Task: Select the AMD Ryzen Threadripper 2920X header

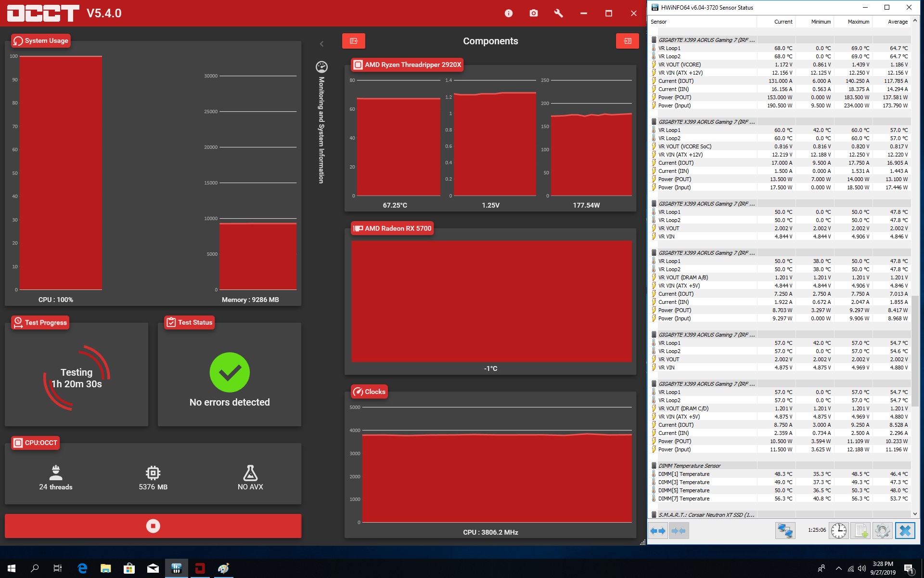Action: point(408,65)
